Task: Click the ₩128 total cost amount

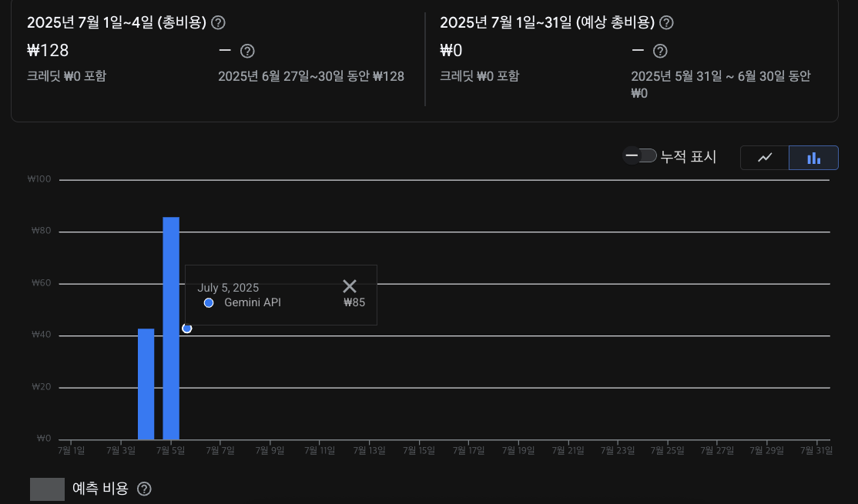Action: coord(48,51)
